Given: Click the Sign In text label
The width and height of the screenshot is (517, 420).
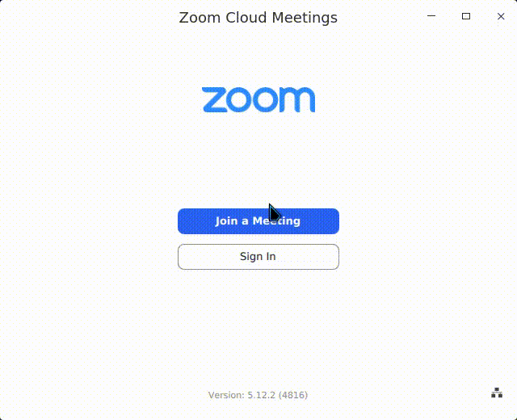Looking at the screenshot, I should [x=258, y=257].
